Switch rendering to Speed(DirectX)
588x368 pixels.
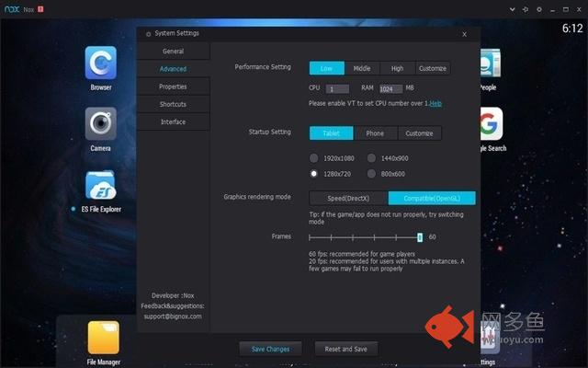tap(348, 199)
